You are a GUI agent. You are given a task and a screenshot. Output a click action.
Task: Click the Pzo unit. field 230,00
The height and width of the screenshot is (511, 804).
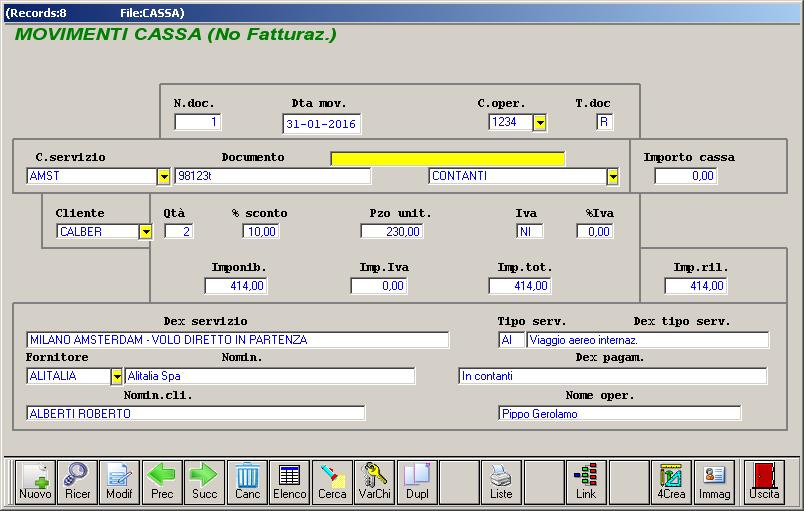[x=392, y=232]
